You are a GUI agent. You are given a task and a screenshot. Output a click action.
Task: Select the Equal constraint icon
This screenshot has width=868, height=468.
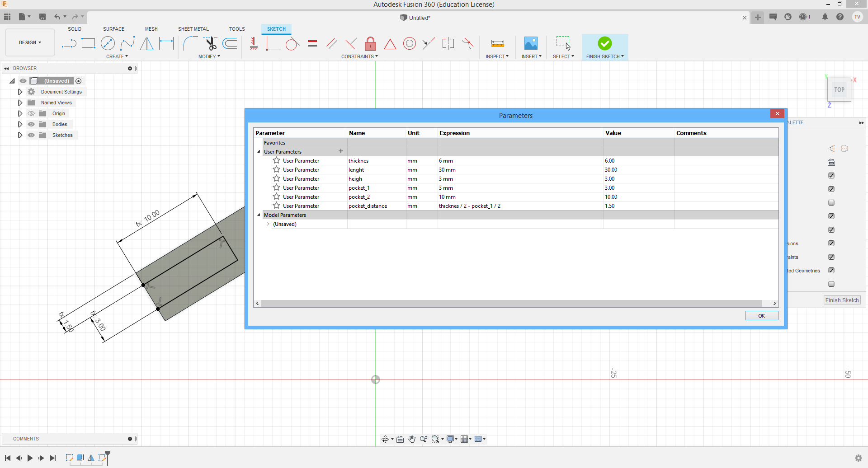(312, 44)
